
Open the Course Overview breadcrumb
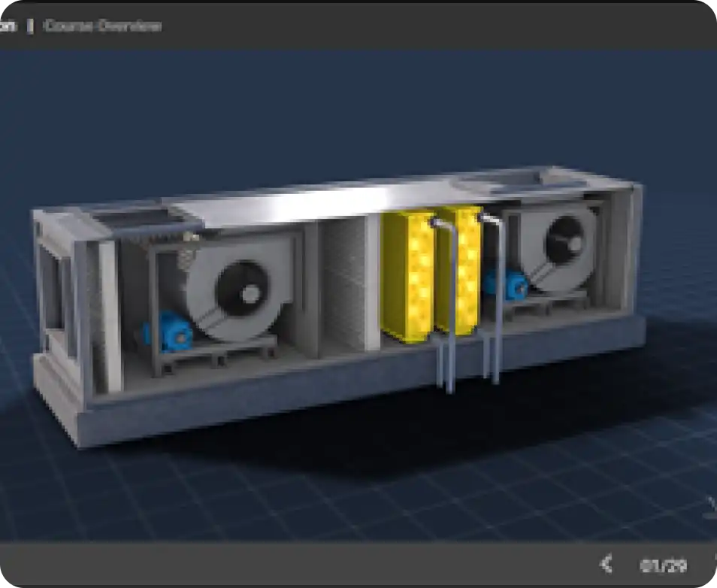click(x=102, y=26)
